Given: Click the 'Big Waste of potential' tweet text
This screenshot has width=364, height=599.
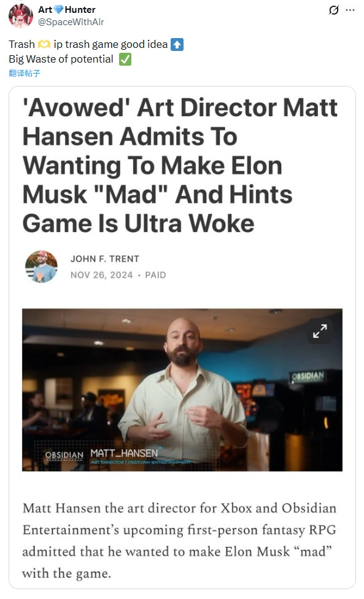Looking at the screenshot, I should pos(61,59).
